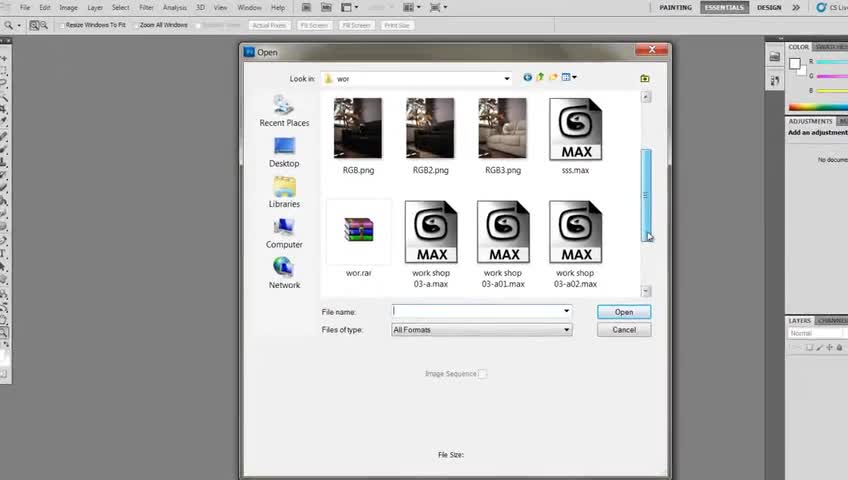Launch Mini Bridge from the application bar
Viewport: 848px width, 480px height.
[x=326, y=8]
